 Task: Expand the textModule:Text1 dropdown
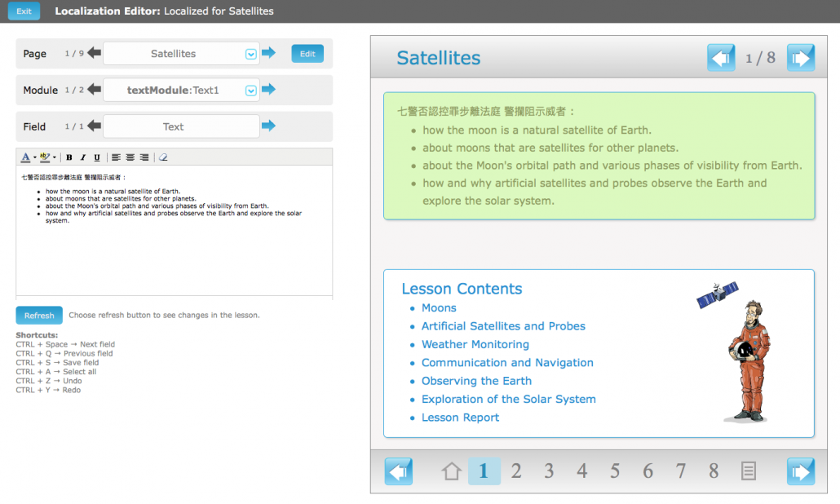(250, 91)
